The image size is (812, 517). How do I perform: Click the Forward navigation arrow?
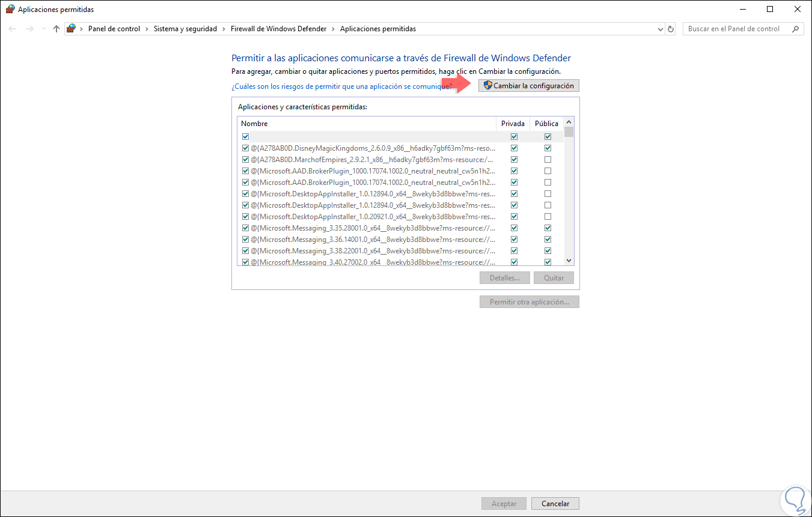30,29
